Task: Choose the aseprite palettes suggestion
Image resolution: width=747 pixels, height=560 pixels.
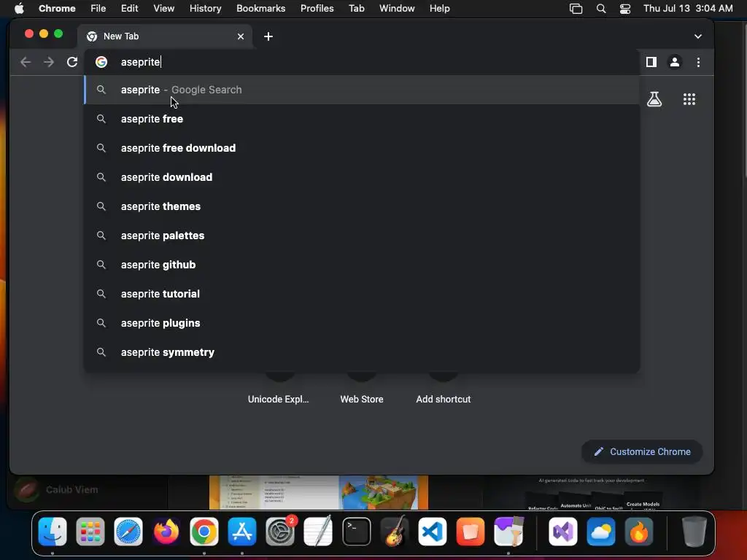Action: click(x=362, y=236)
